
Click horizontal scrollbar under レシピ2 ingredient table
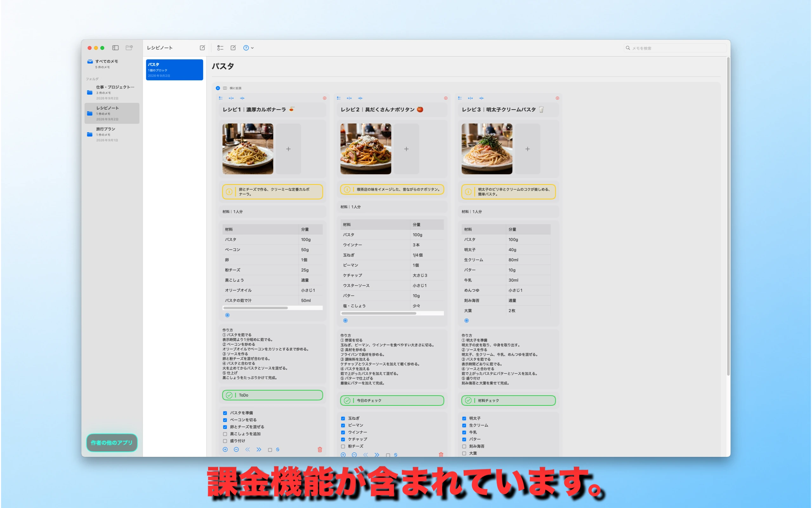379,313
